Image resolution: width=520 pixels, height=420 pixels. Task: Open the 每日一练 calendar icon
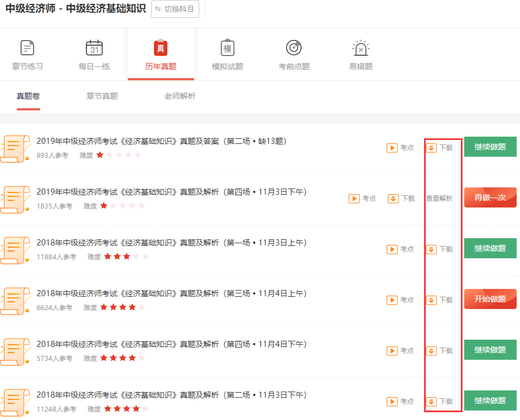[x=94, y=48]
